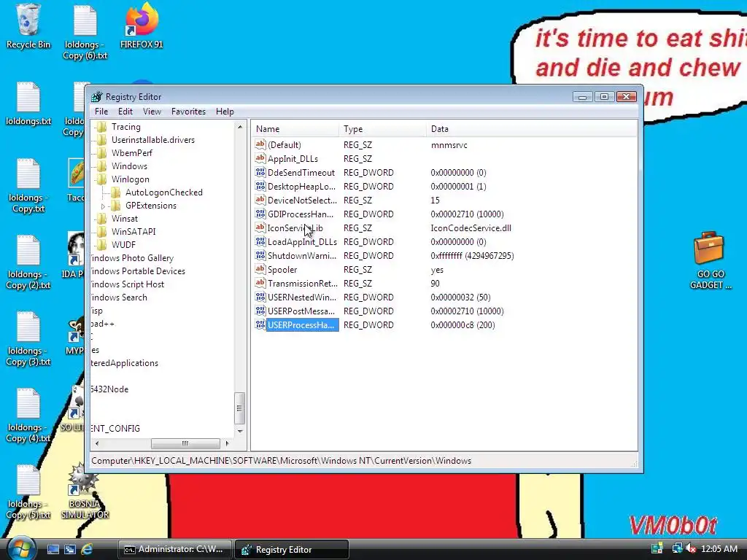Click the (Default) string value icon
The width and height of the screenshot is (747, 560).
(260, 144)
